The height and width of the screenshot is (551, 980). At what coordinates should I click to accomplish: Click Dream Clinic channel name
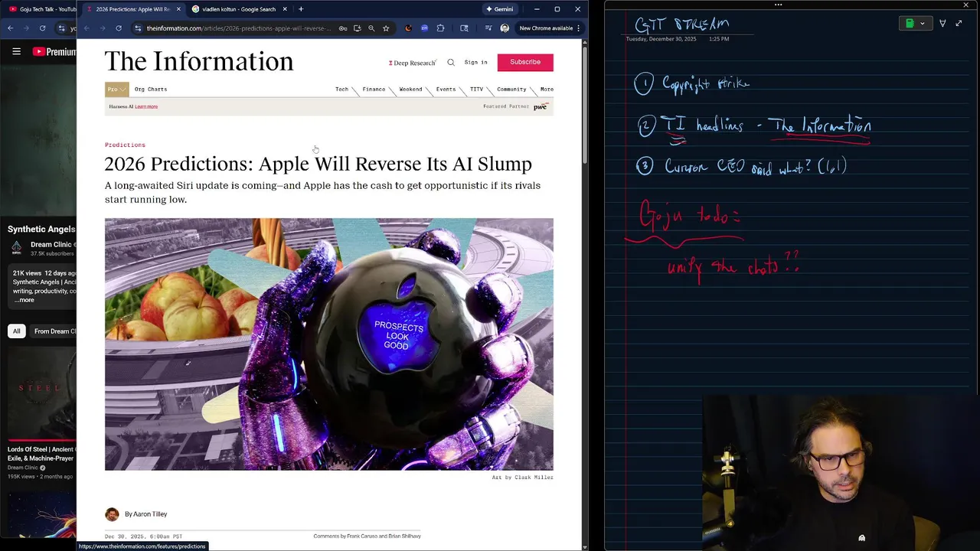click(51, 245)
